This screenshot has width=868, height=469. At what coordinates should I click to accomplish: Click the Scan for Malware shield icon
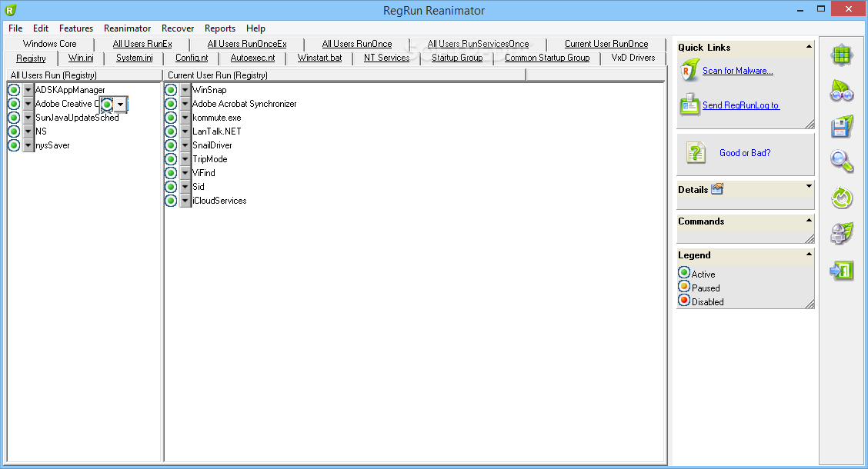[x=689, y=71]
